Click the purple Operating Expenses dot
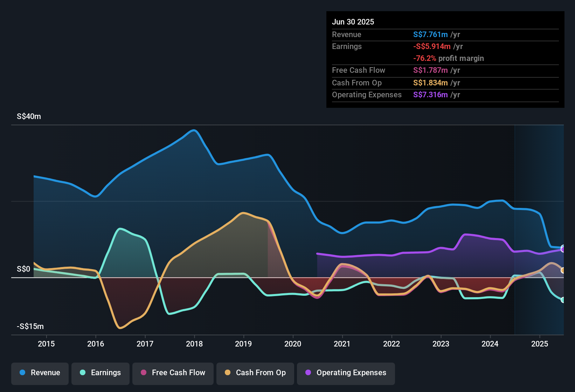Viewport: 575px width, 392px height. [x=308, y=373]
